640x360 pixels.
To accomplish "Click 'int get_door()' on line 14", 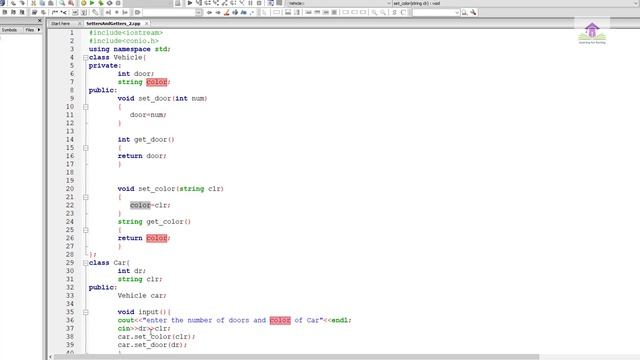I will (146, 140).
